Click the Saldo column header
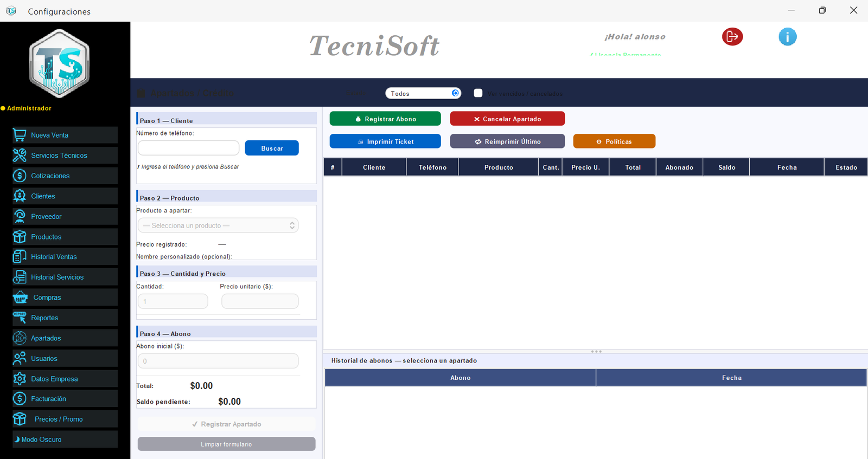The height and width of the screenshot is (459, 868). click(727, 167)
